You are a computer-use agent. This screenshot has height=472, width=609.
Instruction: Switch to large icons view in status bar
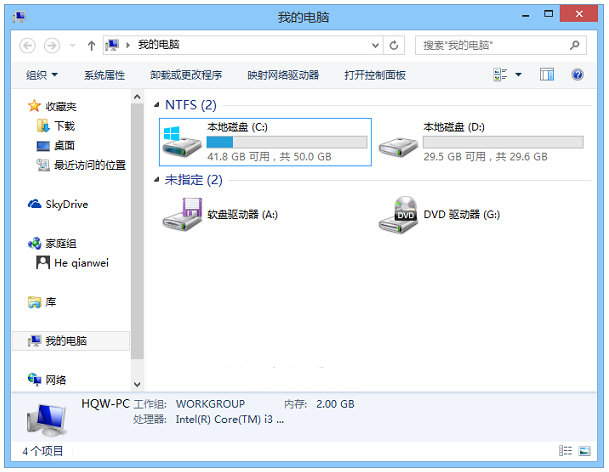pyautogui.click(x=585, y=451)
